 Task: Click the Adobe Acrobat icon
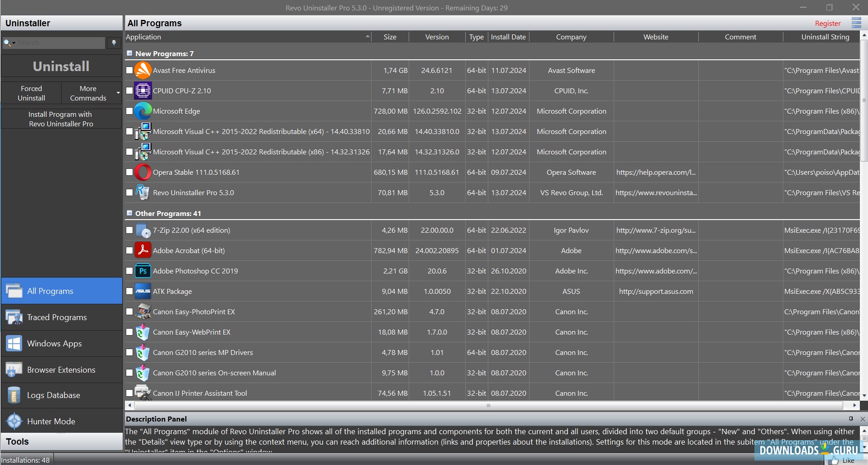[143, 250]
